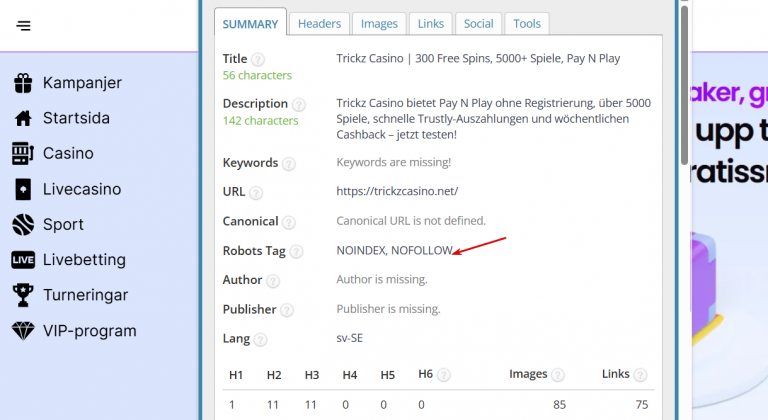Viewport: 768px width, 420px height.
Task: Click 'Canonical URL is not defined.' message
Action: coord(411,221)
